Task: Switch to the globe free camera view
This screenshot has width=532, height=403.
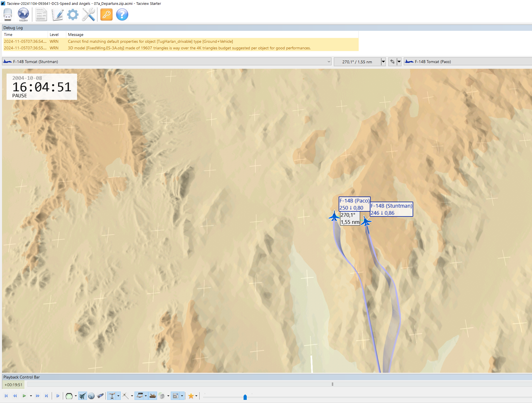Action: coord(91,396)
